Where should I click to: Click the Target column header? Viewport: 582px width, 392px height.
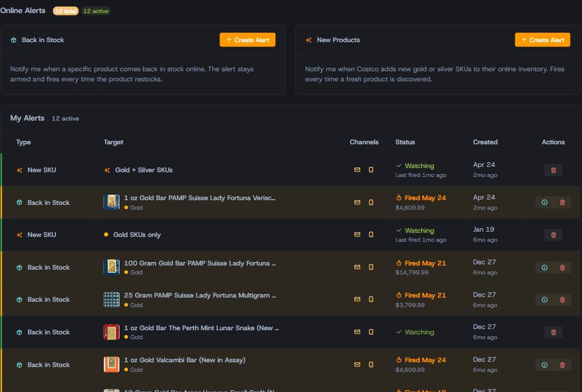[x=113, y=142]
